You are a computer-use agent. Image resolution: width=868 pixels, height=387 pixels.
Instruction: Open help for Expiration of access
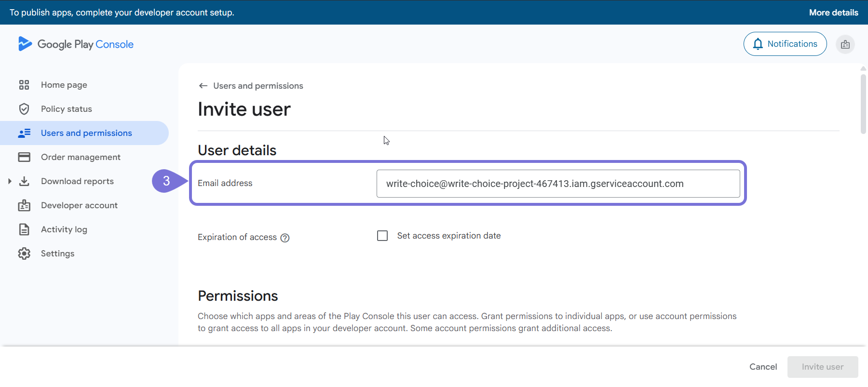(x=285, y=238)
